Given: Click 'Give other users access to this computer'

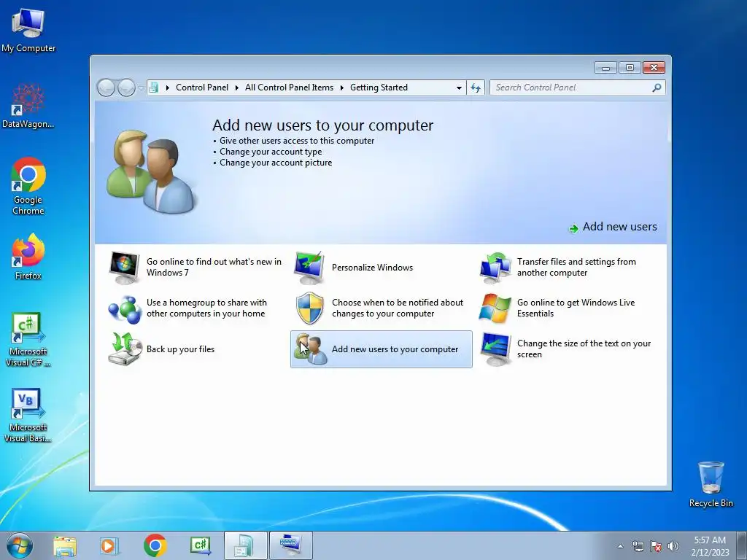Looking at the screenshot, I should coord(297,141).
